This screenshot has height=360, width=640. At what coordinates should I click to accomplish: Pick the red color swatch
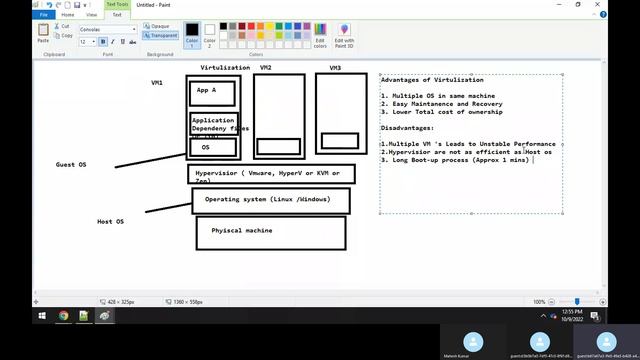point(251,26)
